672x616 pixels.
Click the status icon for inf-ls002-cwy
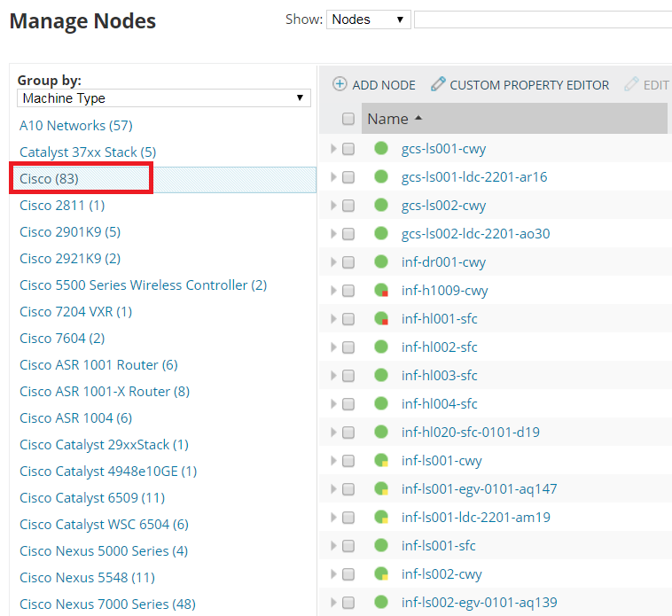tap(381, 573)
